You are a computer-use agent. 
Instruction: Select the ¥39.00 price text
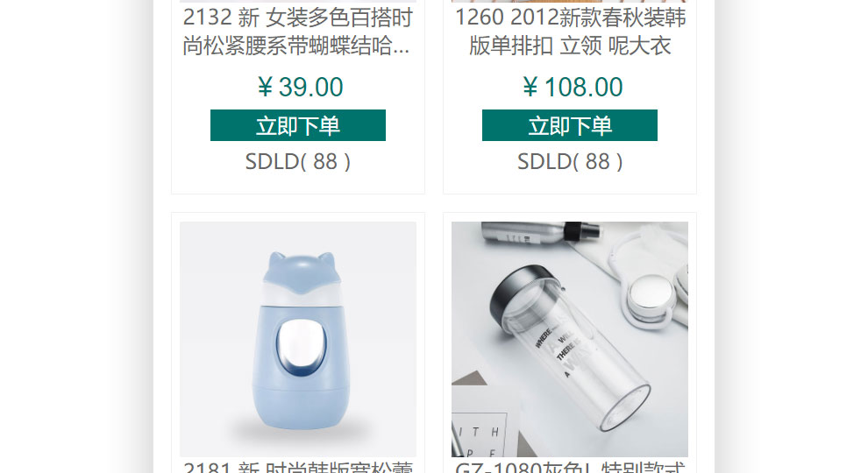pyautogui.click(x=300, y=87)
